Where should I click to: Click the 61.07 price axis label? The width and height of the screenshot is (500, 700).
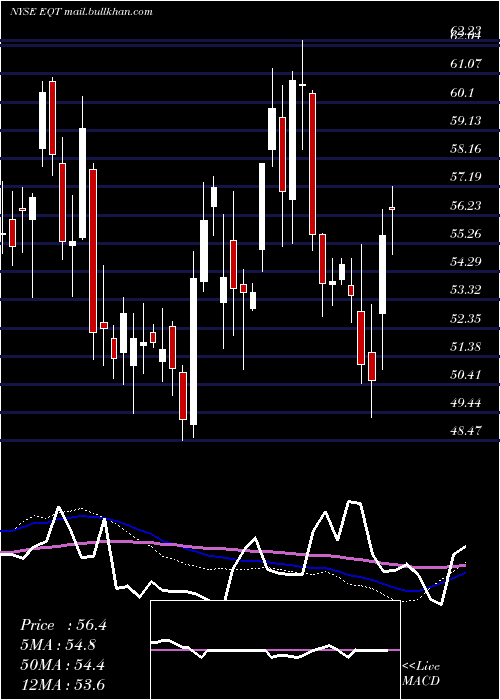click(x=466, y=64)
